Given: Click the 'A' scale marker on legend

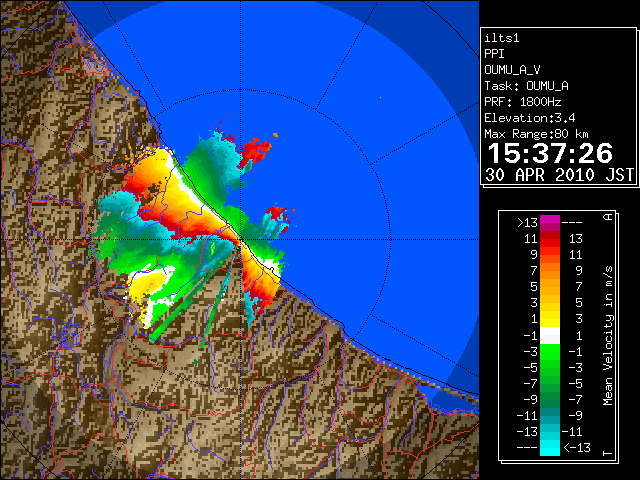Looking at the screenshot, I should click(x=608, y=217).
